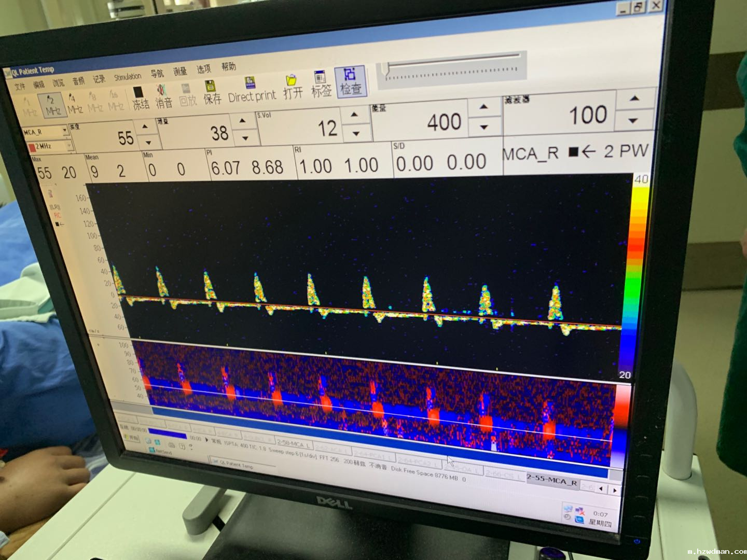Click the Direct print icon
Screen dimensions: 747x560
[x=252, y=90]
